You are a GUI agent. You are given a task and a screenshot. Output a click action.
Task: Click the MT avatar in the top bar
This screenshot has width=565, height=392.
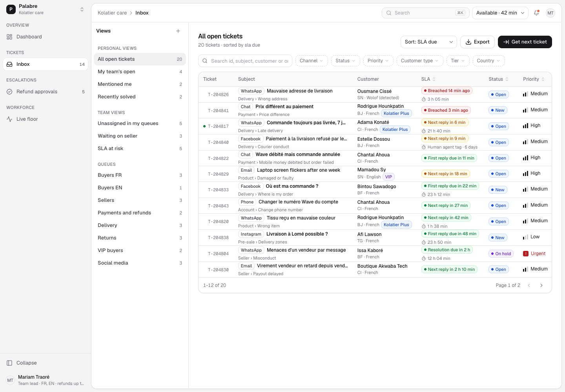[550, 13]
